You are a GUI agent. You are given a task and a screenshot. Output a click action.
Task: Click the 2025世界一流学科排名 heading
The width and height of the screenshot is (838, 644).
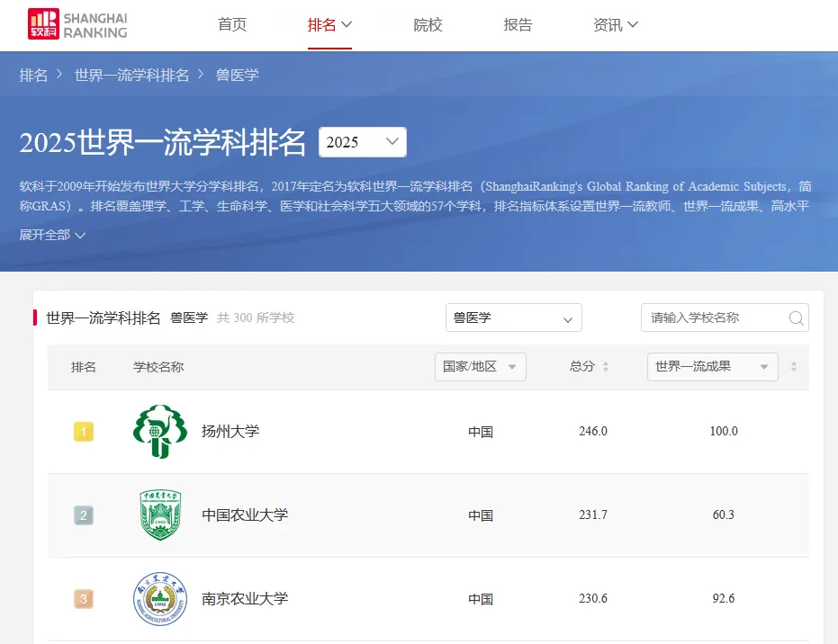[x=162, y=143]
